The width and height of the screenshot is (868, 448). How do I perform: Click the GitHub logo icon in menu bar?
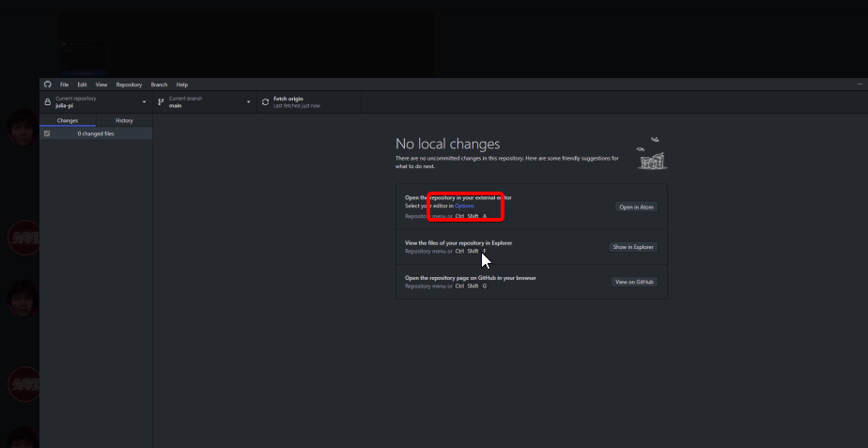[x=48, y=85]
